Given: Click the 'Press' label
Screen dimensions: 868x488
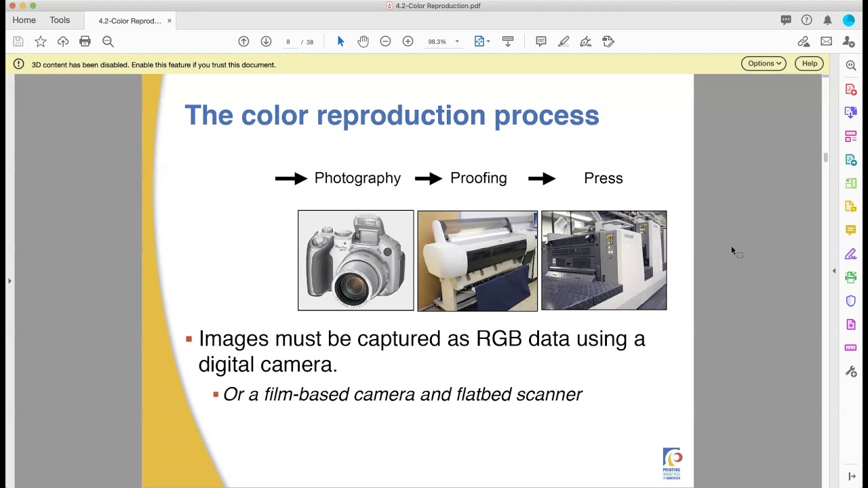Looking at the screenshot, I should tap(604, 178).
